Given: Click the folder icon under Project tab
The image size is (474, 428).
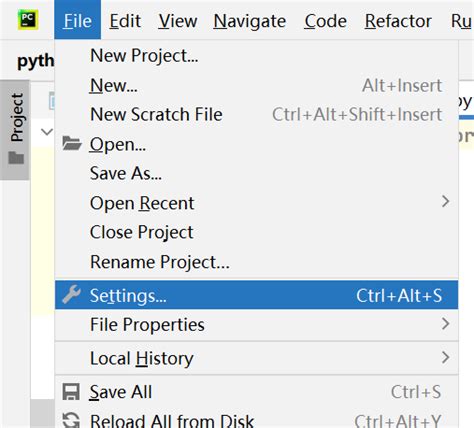Looking at the screenshot, I should [x=16, y=158].
